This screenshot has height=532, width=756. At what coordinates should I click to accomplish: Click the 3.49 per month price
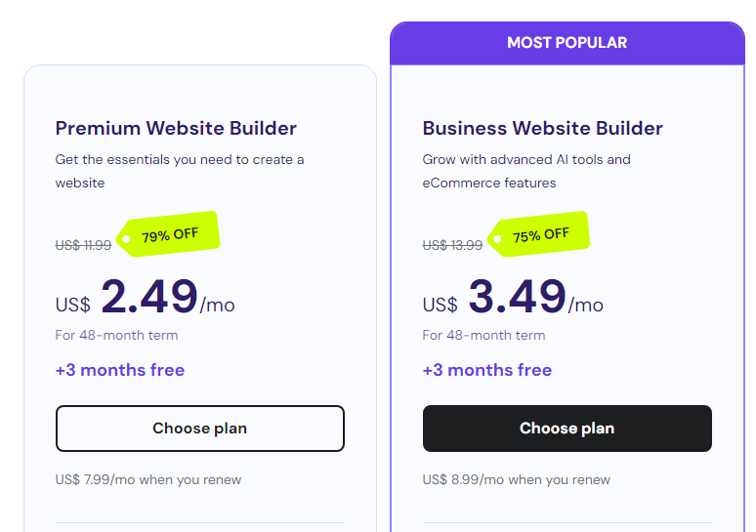pos(517,297)
